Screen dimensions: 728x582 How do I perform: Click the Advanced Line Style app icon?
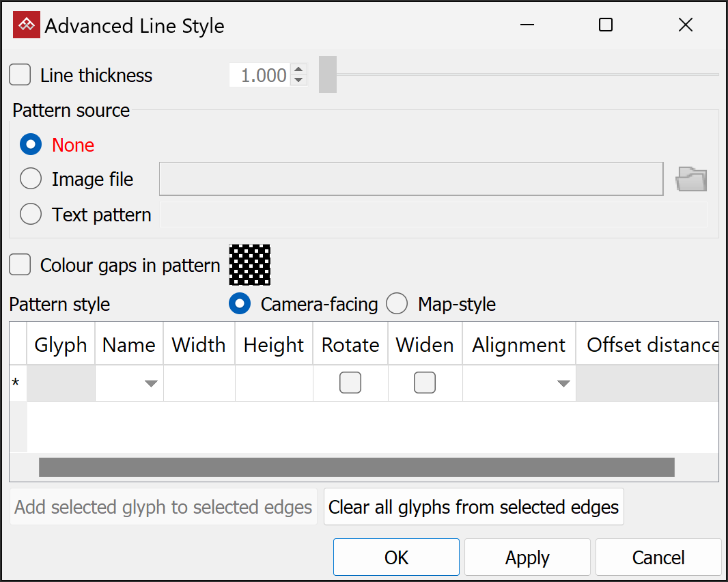coord(27,25)
